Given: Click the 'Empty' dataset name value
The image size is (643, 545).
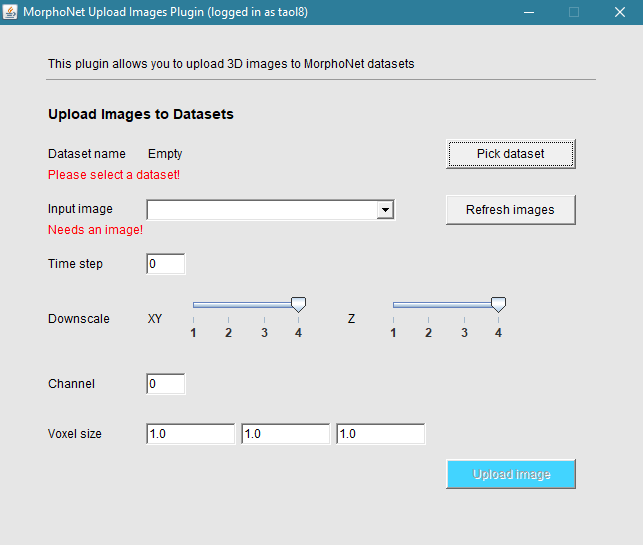Looking at the screenshot, I should pos(165,154).
